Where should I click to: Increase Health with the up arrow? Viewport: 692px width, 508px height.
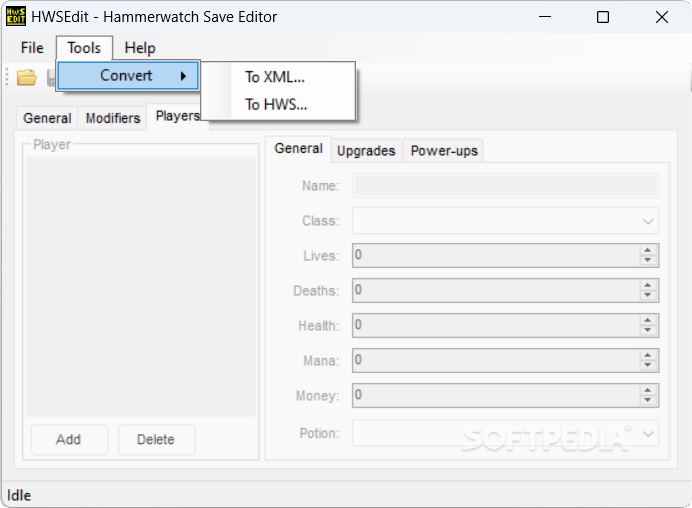click(647, 320)
